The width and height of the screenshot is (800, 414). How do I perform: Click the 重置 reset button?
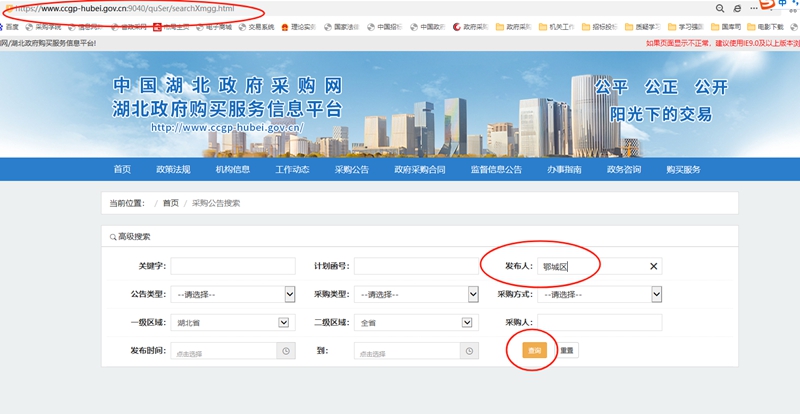[x=566, y=351]
